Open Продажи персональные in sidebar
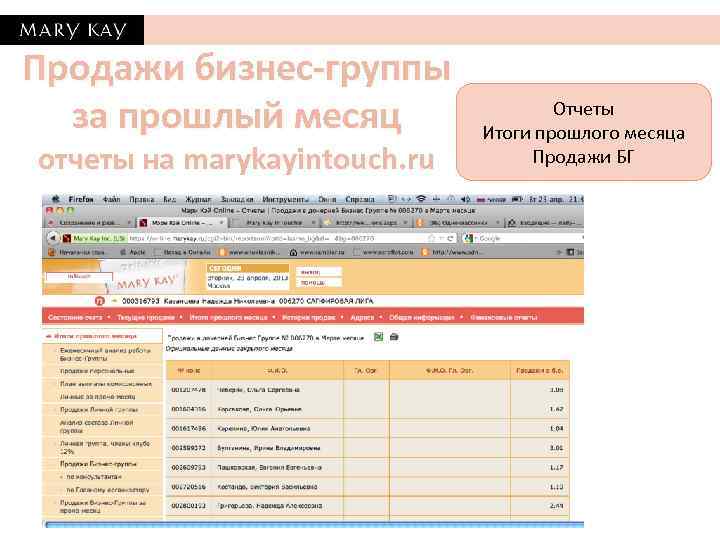The width and height of the screenshot is (720, 540). (97, 371)
